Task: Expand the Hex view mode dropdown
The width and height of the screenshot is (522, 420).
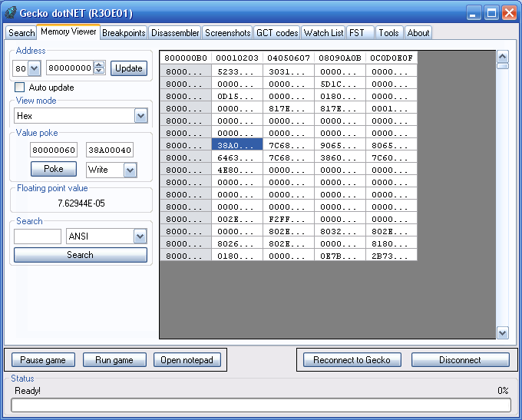Action: pos(140,116)
